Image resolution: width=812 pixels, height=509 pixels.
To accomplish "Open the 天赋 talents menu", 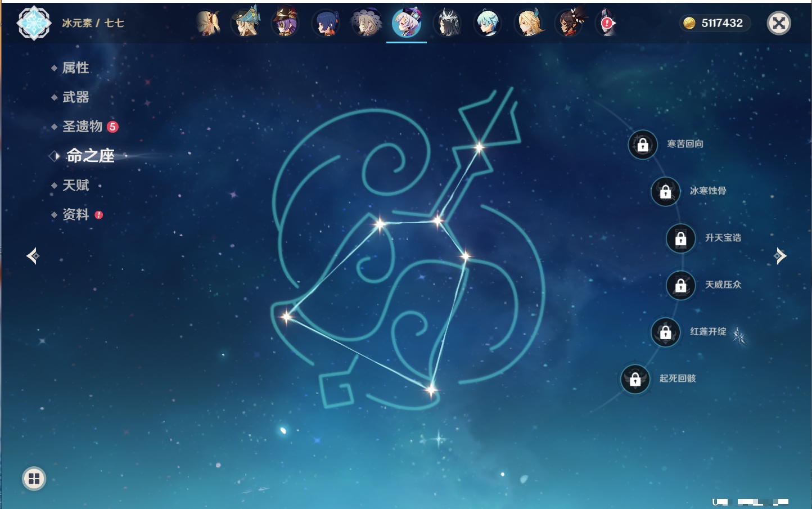I will 75,185.
